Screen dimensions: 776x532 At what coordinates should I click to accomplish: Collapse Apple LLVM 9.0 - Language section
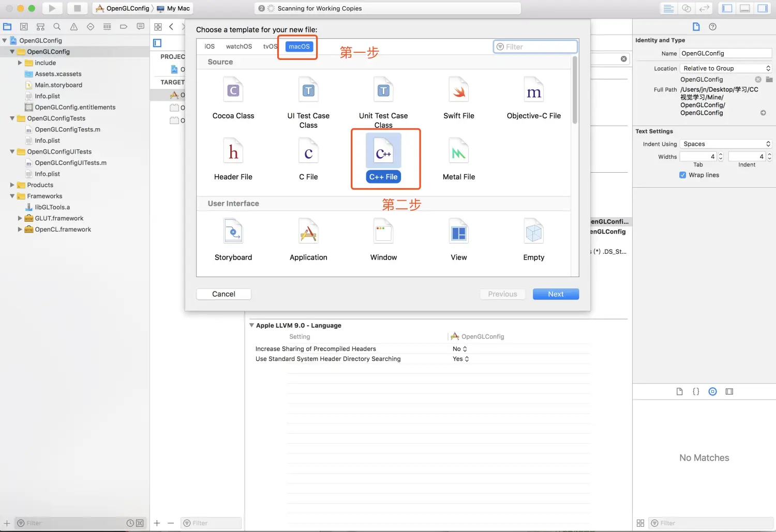coord(252,325)
